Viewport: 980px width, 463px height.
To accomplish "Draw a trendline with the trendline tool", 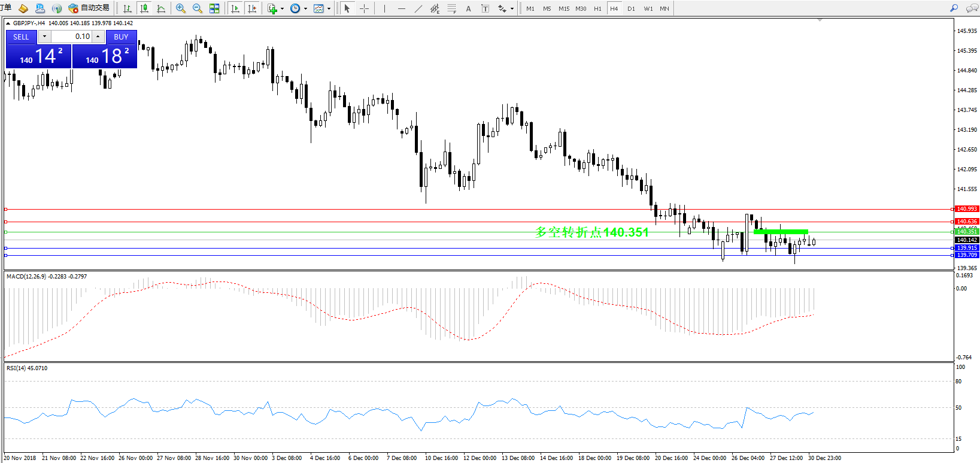I will point(418,8).
